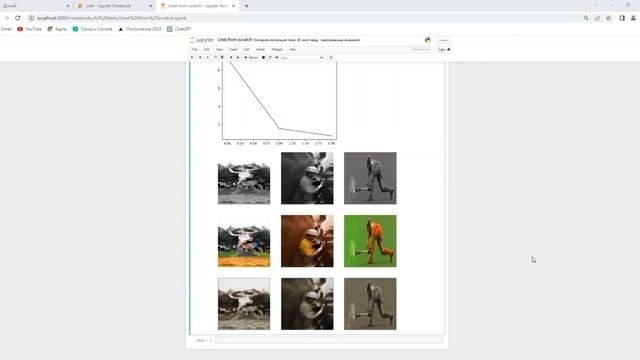Click the empty code cell input area
The height and width of the screenshot is (360, 640).
329,340
